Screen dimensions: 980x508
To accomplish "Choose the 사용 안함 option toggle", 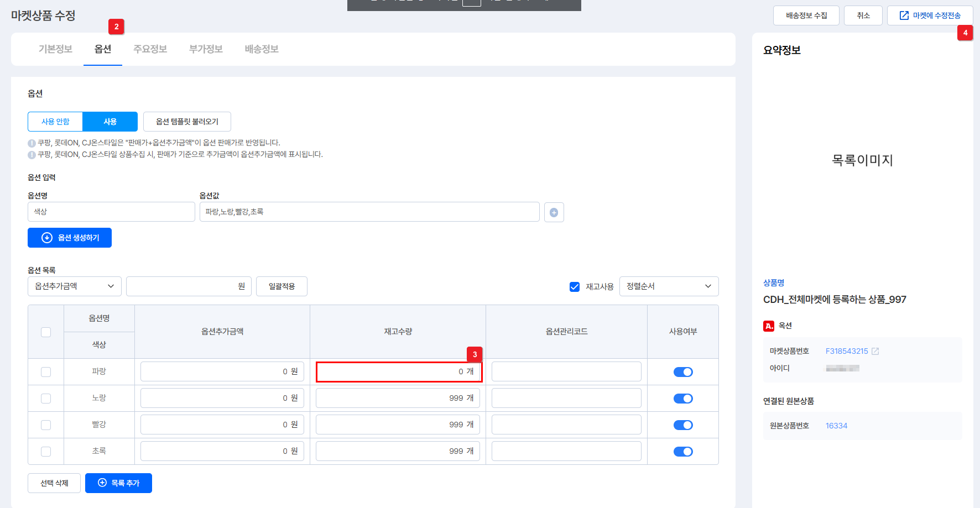I will (55, 122).
